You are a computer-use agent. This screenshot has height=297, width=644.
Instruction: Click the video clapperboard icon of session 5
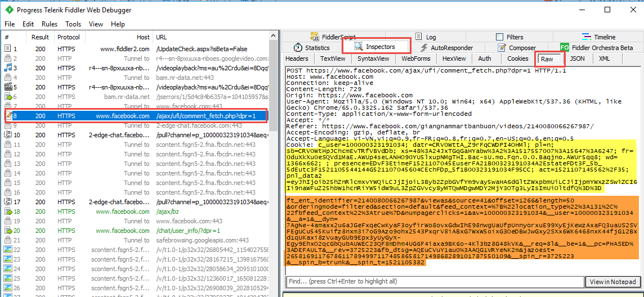point(7,87)
